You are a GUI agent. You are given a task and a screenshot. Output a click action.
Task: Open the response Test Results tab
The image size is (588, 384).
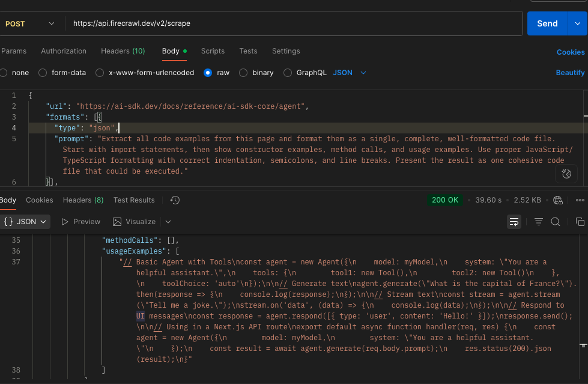134,200
